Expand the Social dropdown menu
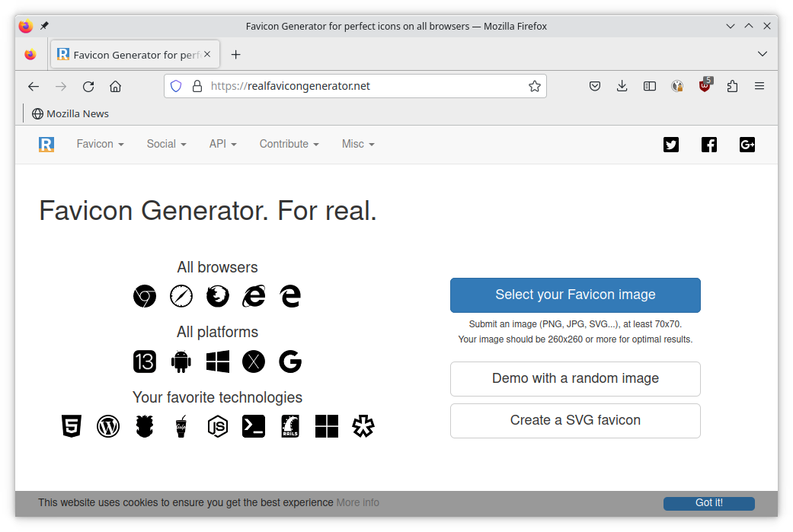The width and height of the screenshot is (793, 532). (166, 144)
